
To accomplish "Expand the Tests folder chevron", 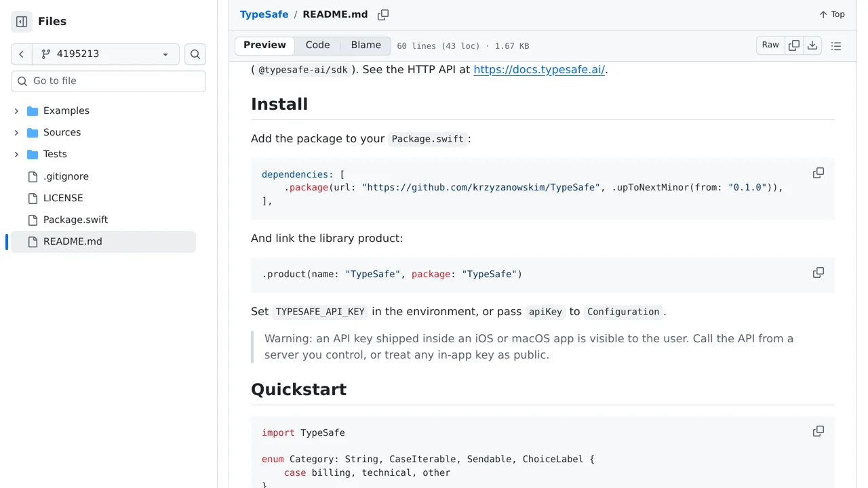I will (16, 154).
